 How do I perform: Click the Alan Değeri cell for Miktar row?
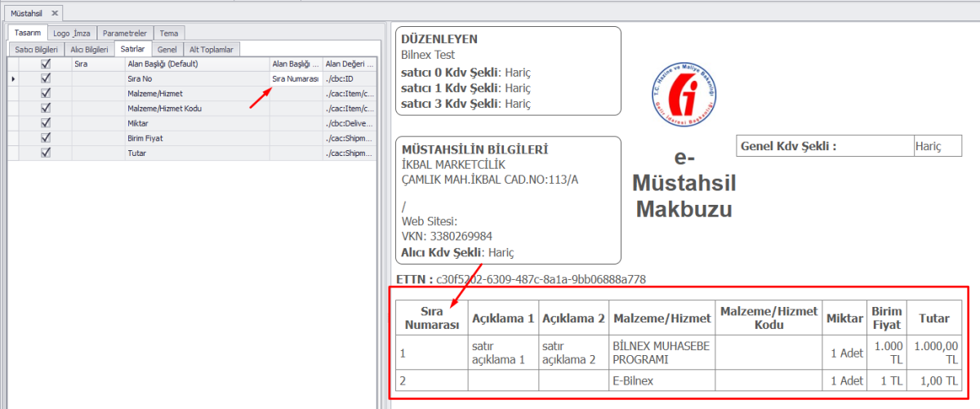[x=350, y=123]
